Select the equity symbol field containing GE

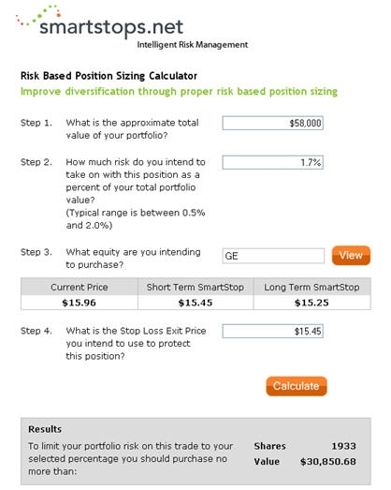(x=273, y=256)
